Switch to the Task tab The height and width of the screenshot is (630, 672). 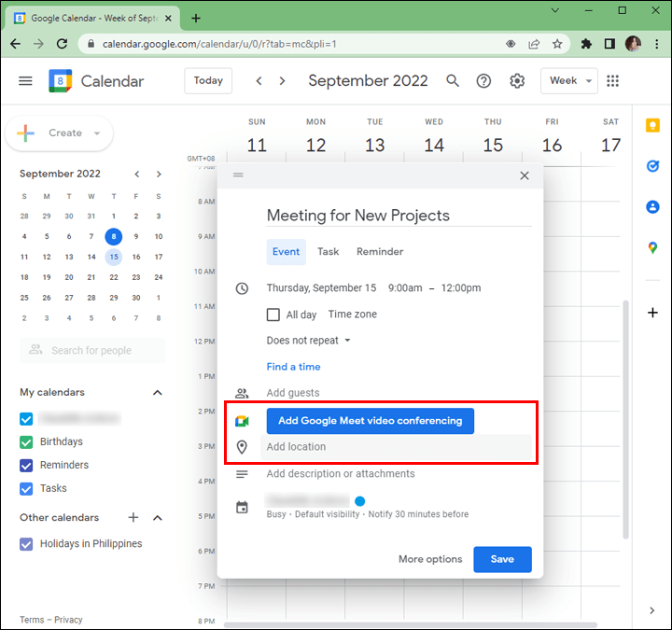tap(328, 252)
